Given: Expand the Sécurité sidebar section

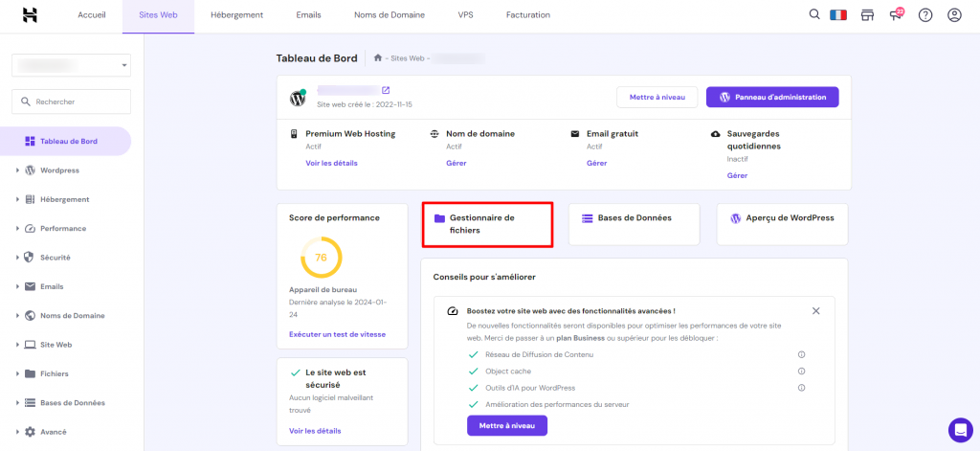Looking at the screenshot, I should pyautogui.click(x=55, y=258).
